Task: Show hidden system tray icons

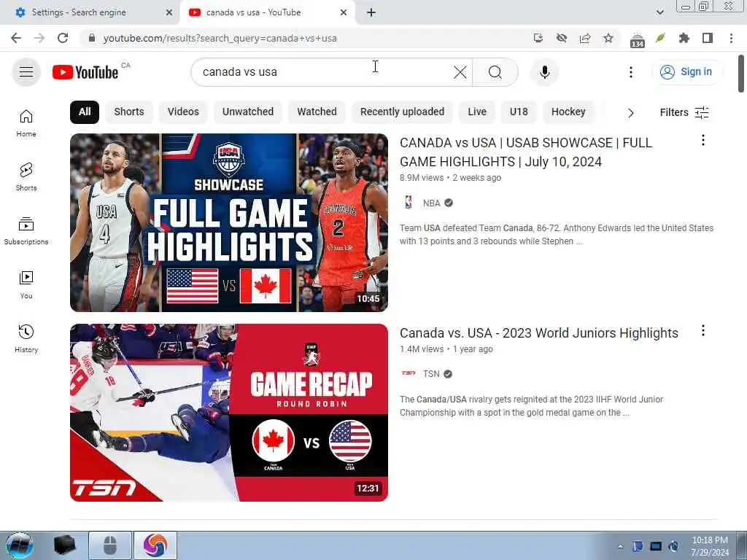Action: tap(620, 546)
